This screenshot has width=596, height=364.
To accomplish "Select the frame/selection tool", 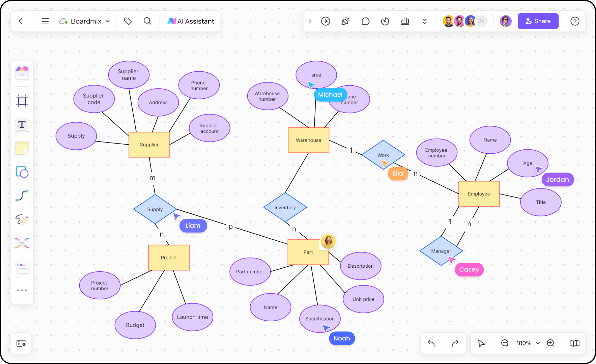I will click(x=22, y=102).
